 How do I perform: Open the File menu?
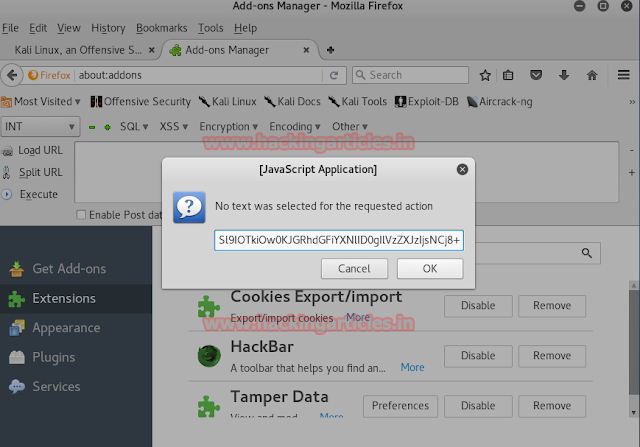10,28
